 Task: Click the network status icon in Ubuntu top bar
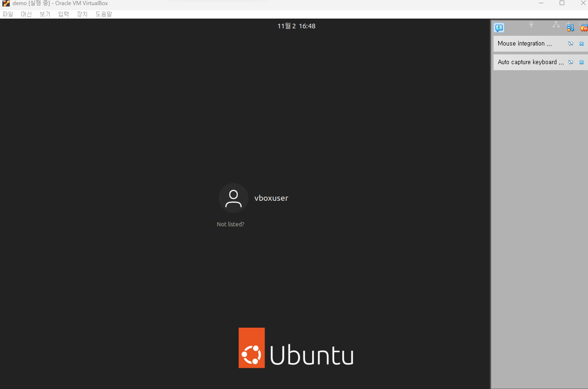(556, 25)
